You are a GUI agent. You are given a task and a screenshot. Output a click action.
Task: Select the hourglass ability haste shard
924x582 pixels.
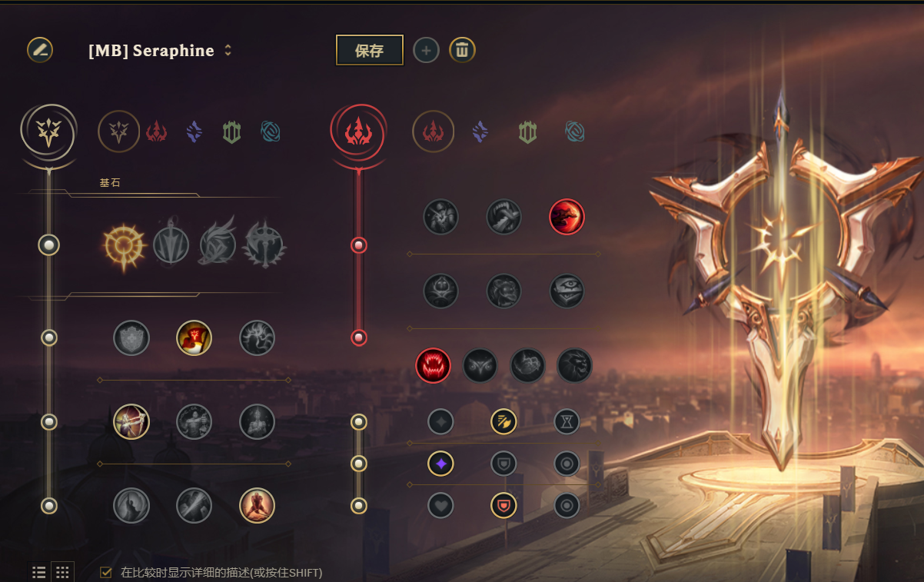click(x=567, y=421)
